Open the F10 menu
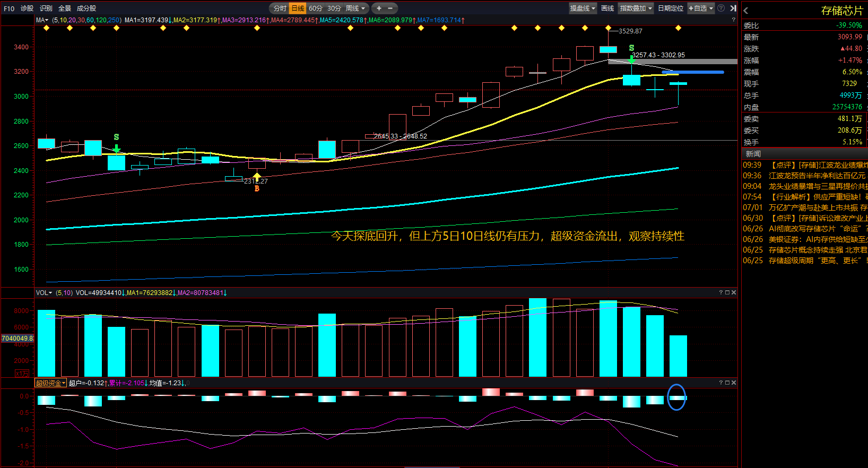The image size is (868, 468). (9, 8)
